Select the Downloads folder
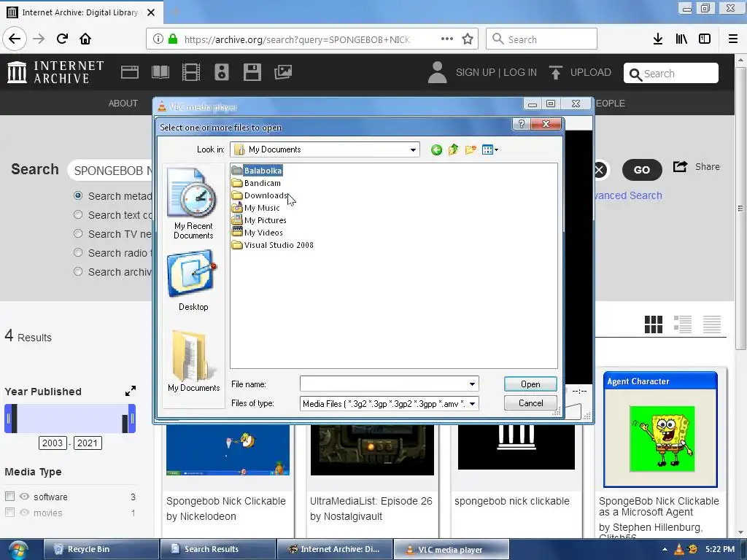 (x=260, y=195)
